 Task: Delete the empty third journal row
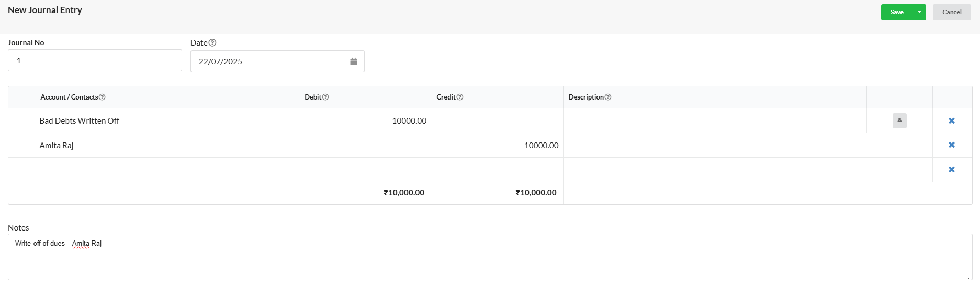tap(951, 170)
